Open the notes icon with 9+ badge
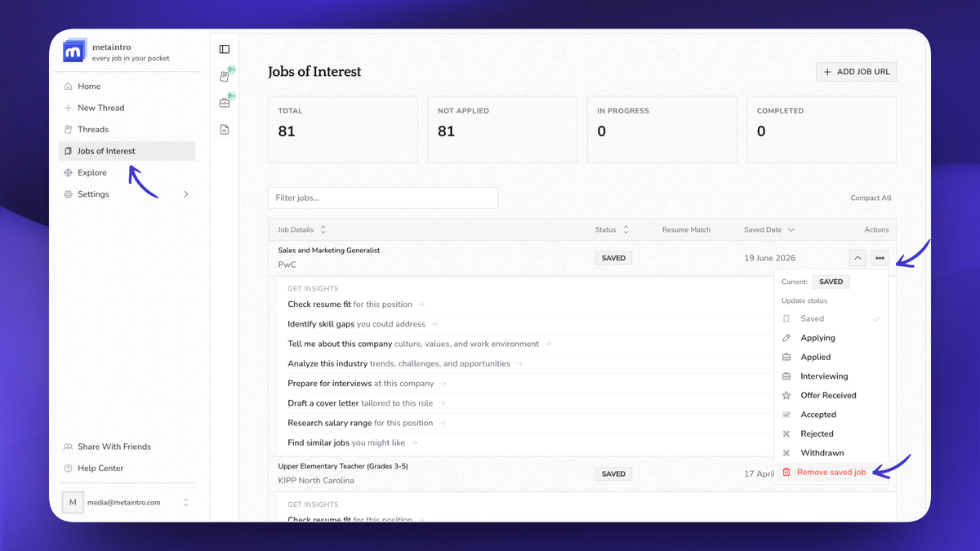This screenshot has height=551, width=980. (x=225, y=76)
